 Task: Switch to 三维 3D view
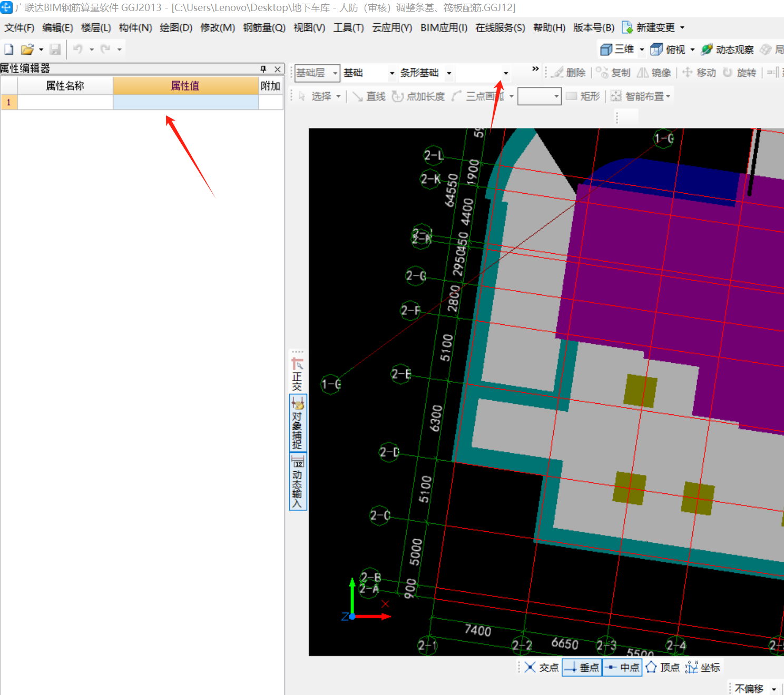618,49
